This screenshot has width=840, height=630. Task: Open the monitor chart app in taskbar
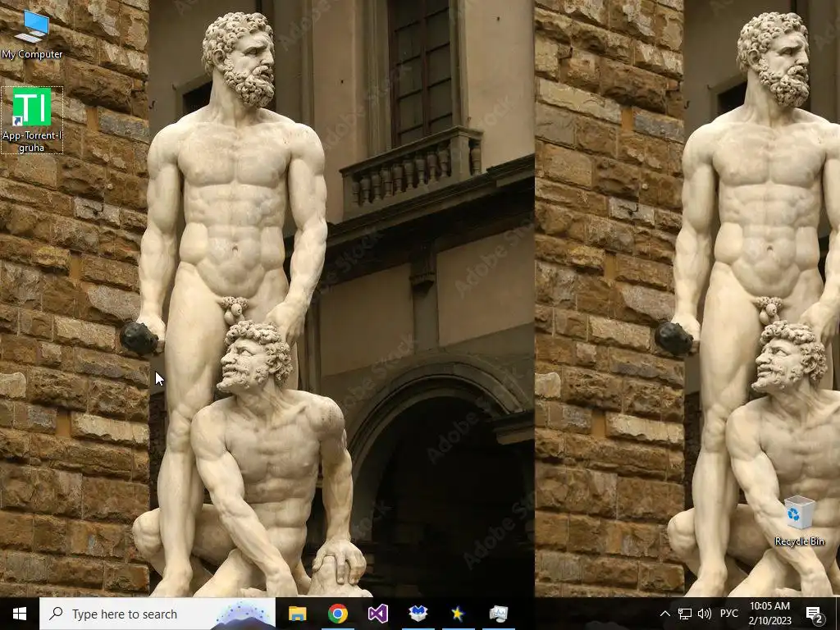pyautogui.click(x=498, y=614)
